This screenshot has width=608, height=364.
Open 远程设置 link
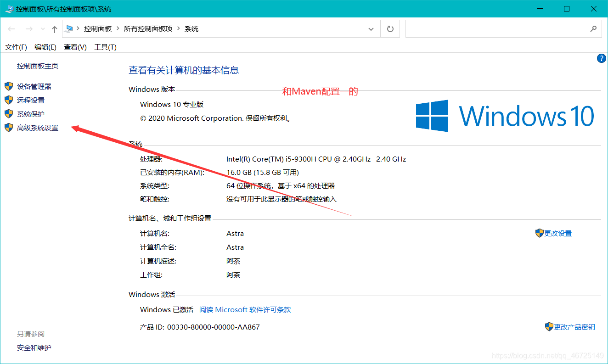(x=31, y=100)
